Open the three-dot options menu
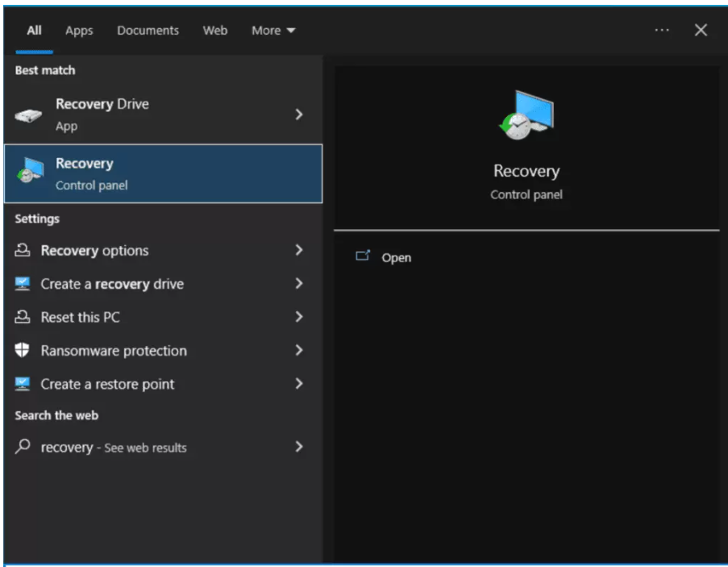This screenshot has height=567, width=728. click(x=662, y=30)
